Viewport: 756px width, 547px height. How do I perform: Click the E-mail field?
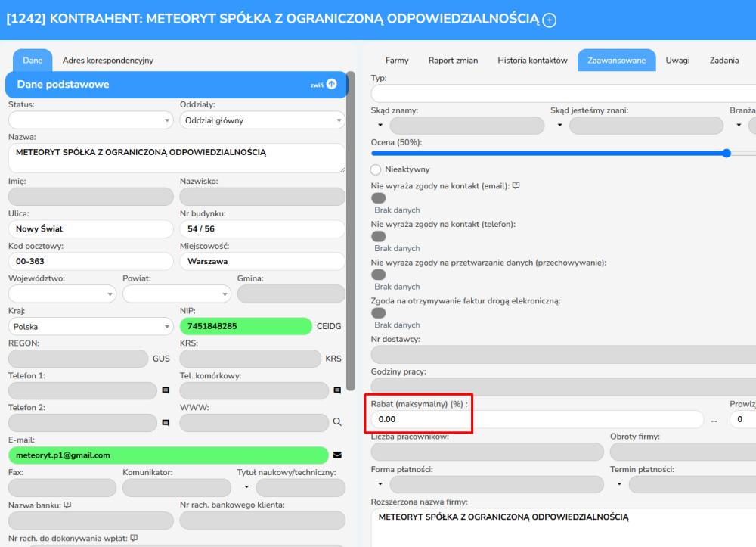169,455
